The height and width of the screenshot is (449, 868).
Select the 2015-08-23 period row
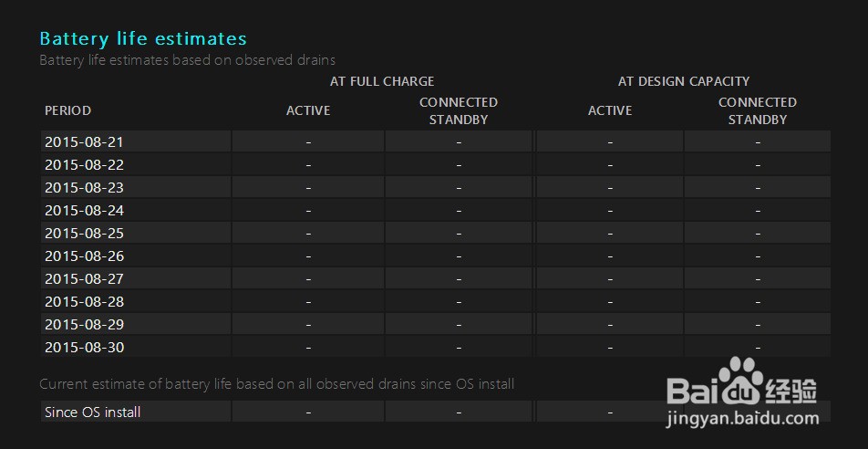click(436, 187)
